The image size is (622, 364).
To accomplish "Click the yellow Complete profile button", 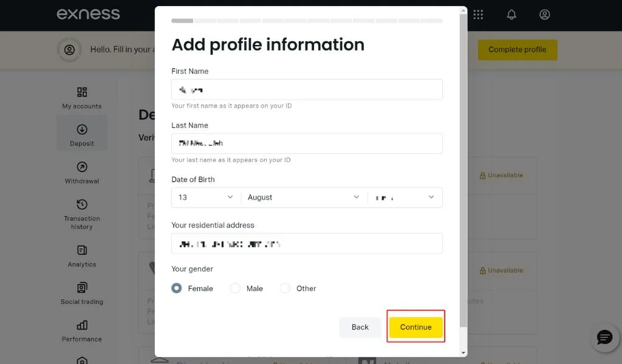I will 517,50.
